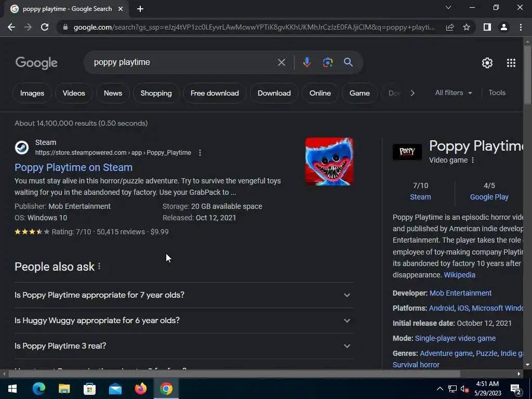The image size is (532, 399).
Task: Open the tab search dropdown arrow
Action: 448,7
